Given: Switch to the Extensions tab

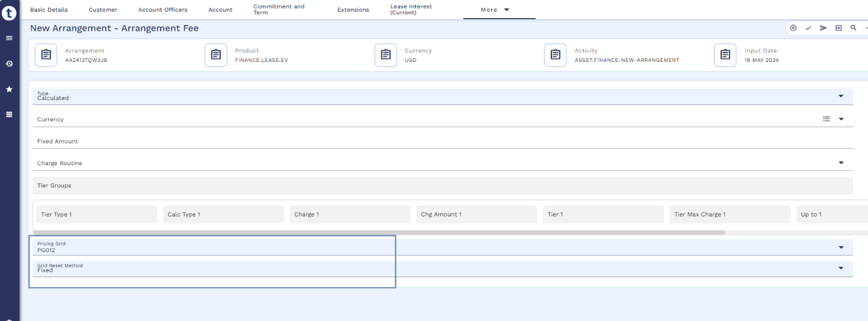Looking at the screenshot, I should [x=353, y=10].
